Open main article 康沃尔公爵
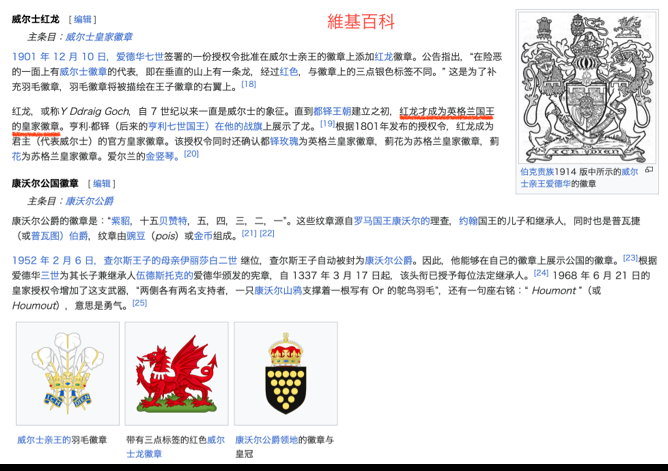This screenshot has width=668, height=471. click(x=89, y=201)
